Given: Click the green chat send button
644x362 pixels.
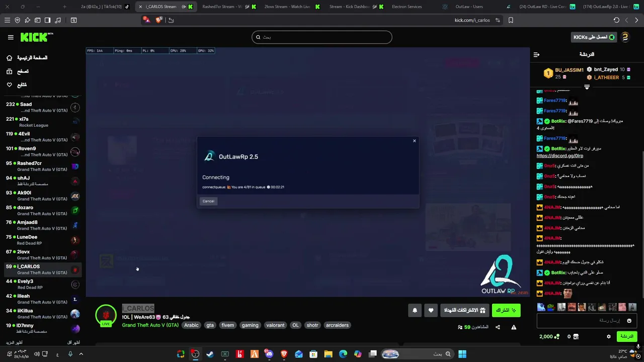Looking at the screenshot, I should pyautogui.click(x=626, y=336).
